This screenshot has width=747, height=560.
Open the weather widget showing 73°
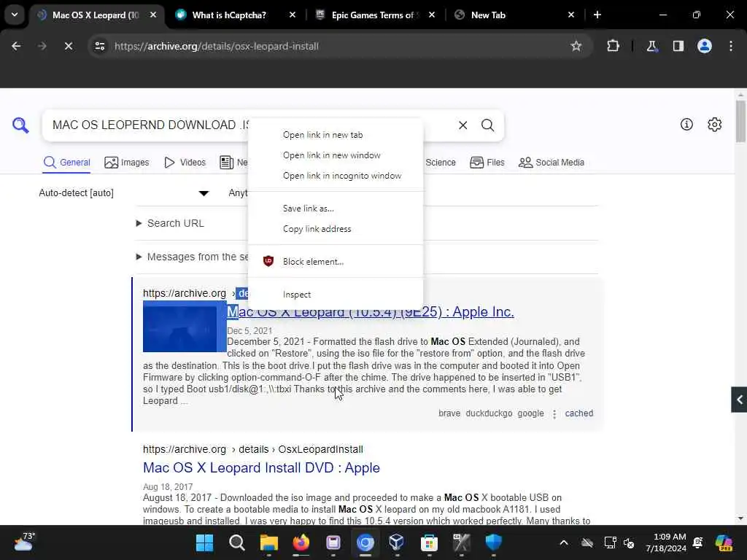click(x=24, y=542)
